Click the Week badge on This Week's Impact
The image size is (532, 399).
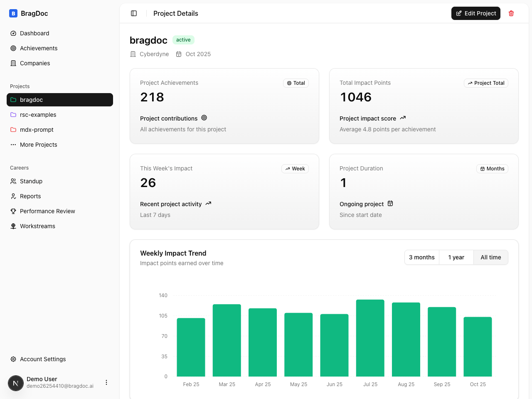coord(295,169)
